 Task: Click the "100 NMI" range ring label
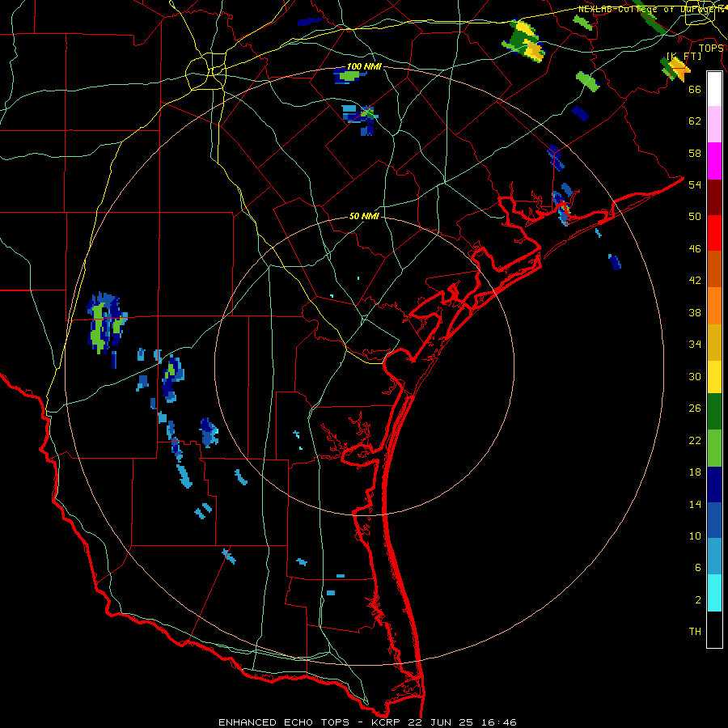364,66
